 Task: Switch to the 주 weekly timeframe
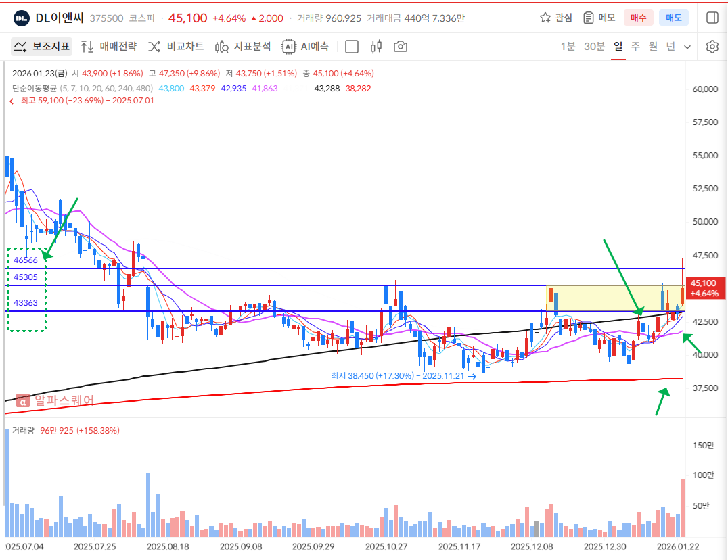point(635,47)
